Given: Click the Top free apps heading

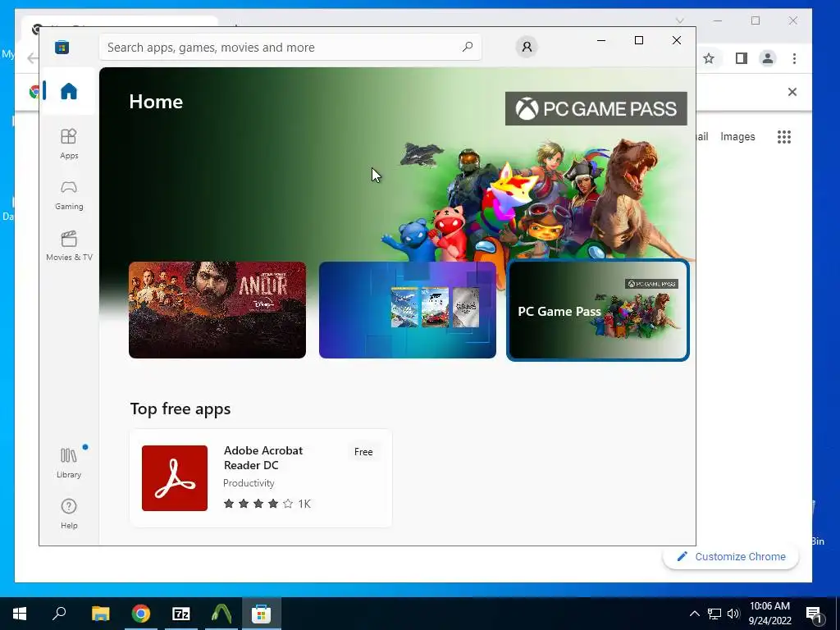Looking at the screenshot, I should [180, 409].
